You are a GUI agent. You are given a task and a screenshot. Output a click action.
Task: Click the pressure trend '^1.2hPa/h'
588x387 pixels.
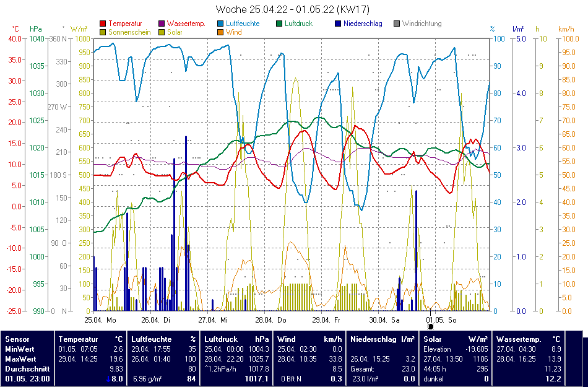click(x=220, y=369)
